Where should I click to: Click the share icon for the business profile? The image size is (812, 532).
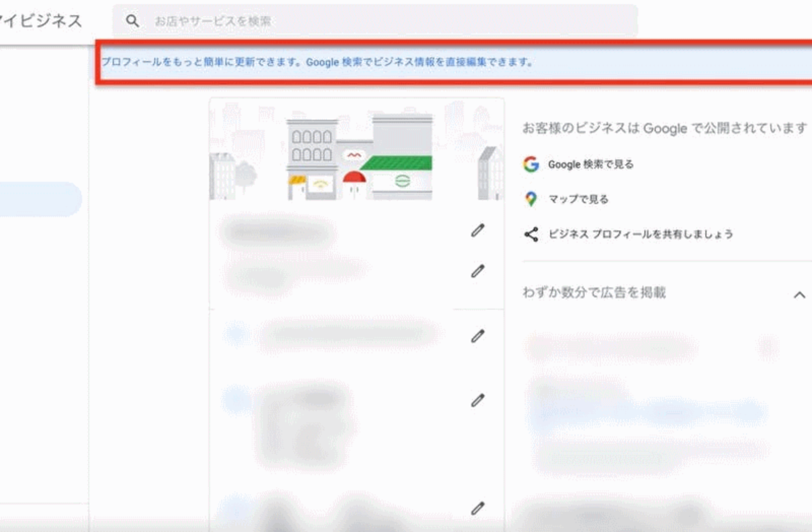tap(531, 234)
